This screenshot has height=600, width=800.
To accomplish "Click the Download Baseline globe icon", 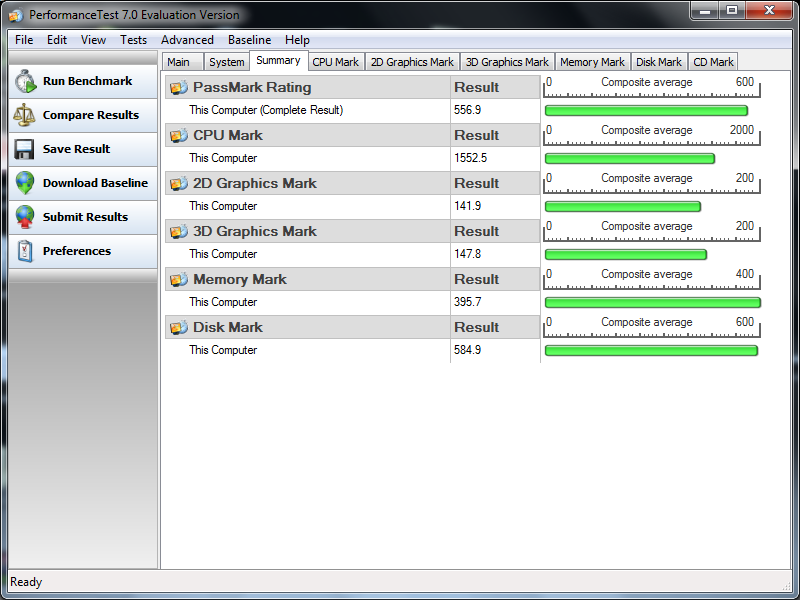I will point(24,183).
